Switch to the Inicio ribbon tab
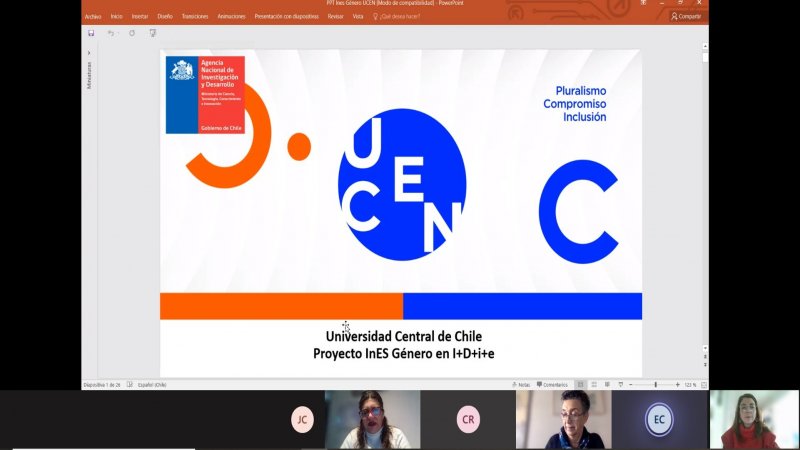The image size is (800, 450). pos(116,16)
